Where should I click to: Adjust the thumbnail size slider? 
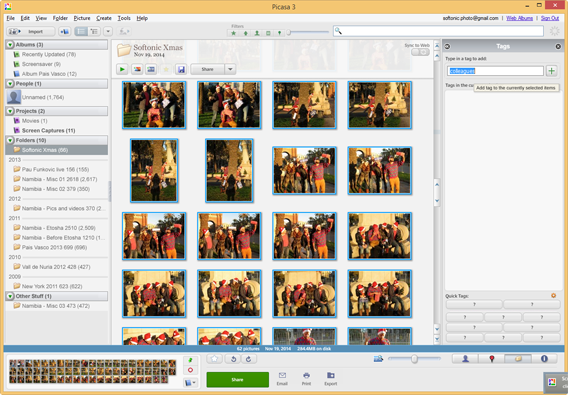(x=414, y=359)
